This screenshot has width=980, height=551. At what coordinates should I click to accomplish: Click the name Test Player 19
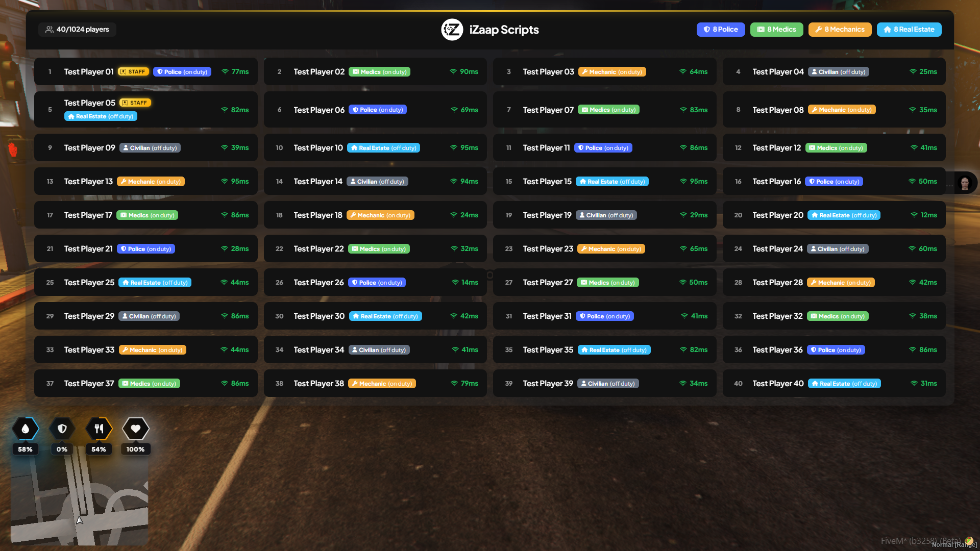click(547, 215)
